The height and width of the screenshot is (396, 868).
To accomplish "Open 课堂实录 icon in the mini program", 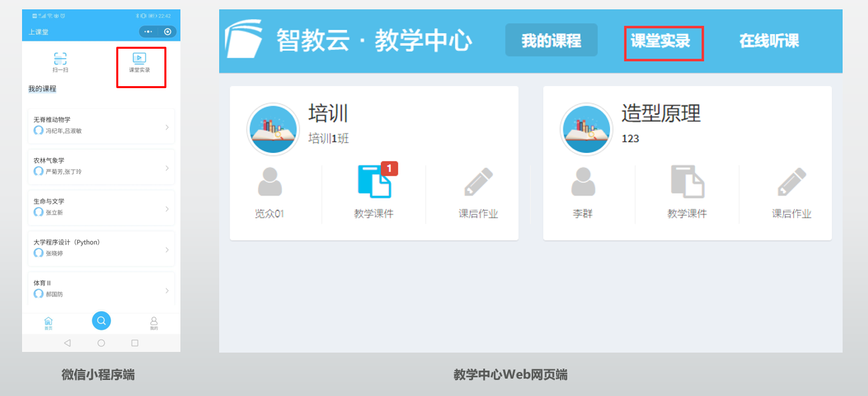I will (x=140, y=59).
